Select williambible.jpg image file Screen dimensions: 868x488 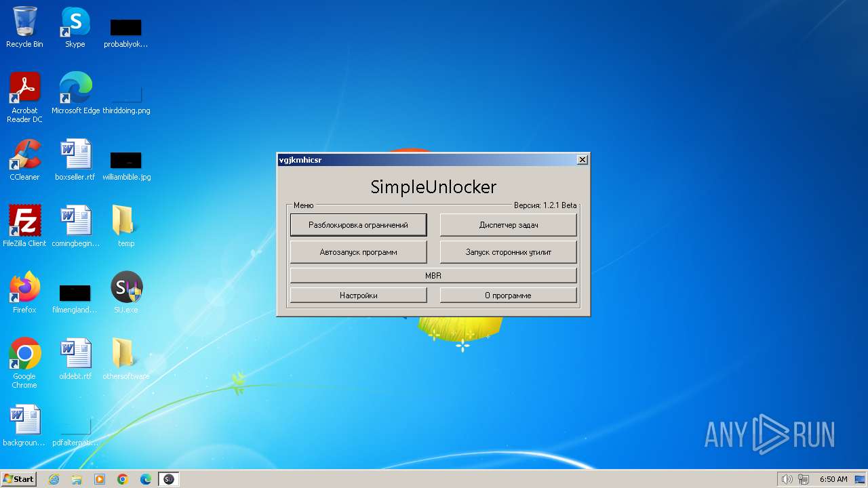point(126,165)
